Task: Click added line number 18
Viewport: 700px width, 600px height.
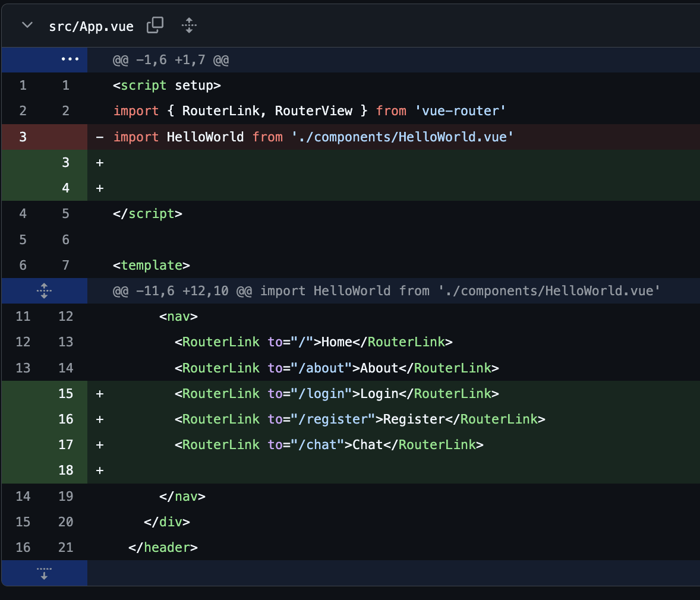Action: coord(65,470)
